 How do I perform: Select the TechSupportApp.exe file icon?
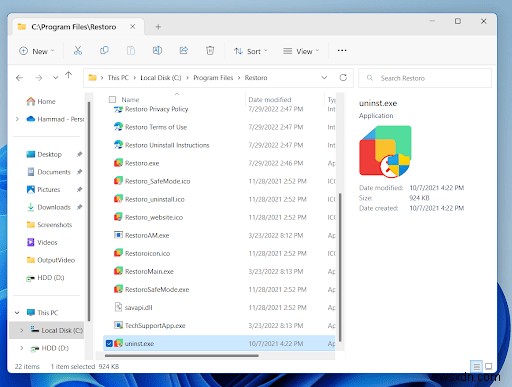click(x=118, y=325)
